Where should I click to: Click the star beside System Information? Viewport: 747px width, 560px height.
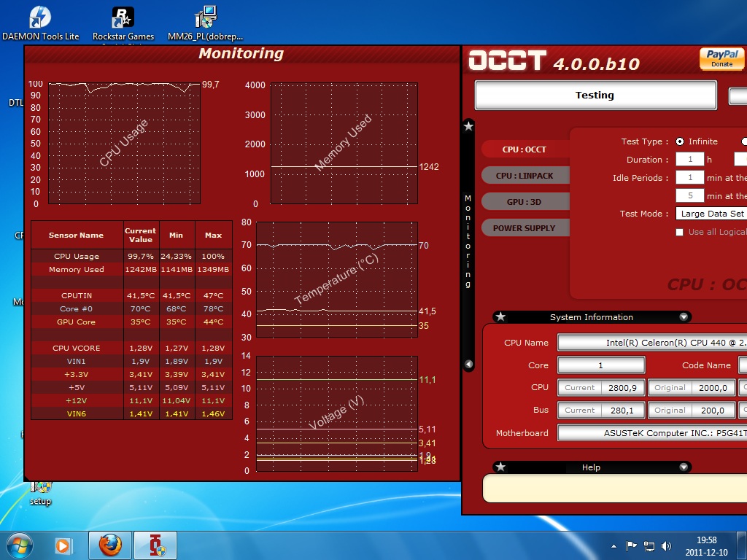point(500,316)
